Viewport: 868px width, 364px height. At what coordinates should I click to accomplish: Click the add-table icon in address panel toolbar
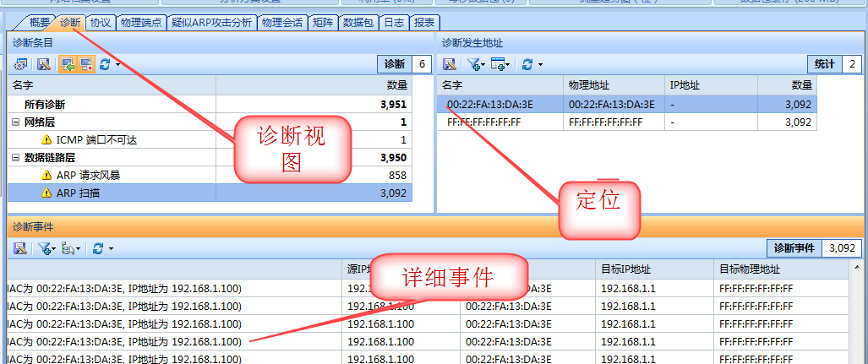coord(498,65)
